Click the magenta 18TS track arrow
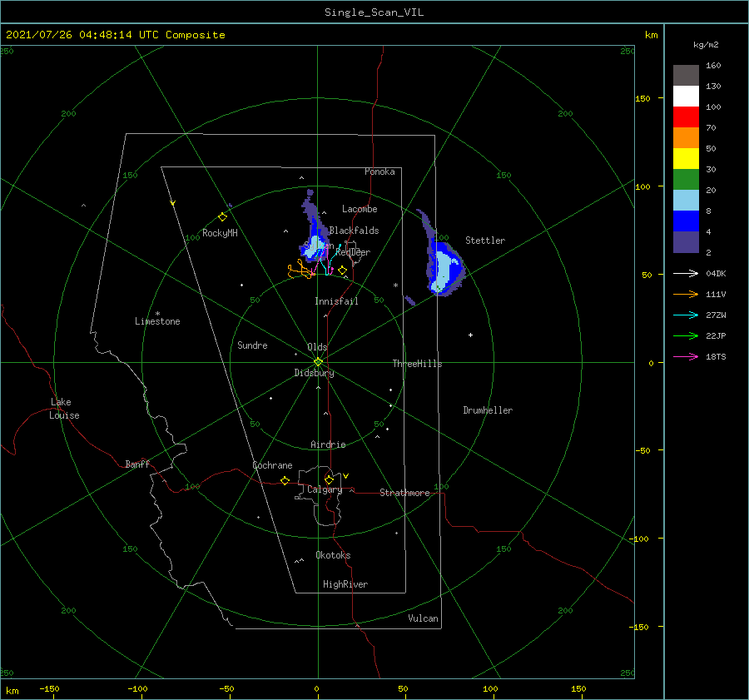The height and width of the screenshot is (700, 749). (686, 356)
